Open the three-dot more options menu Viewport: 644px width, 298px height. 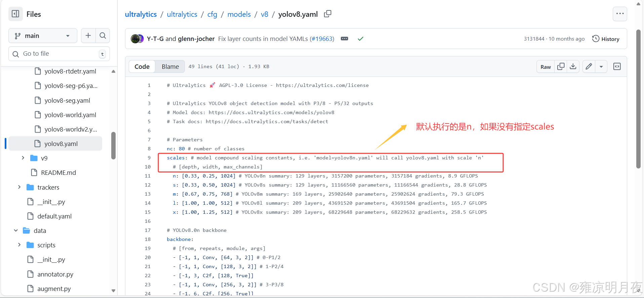(620, 14)
